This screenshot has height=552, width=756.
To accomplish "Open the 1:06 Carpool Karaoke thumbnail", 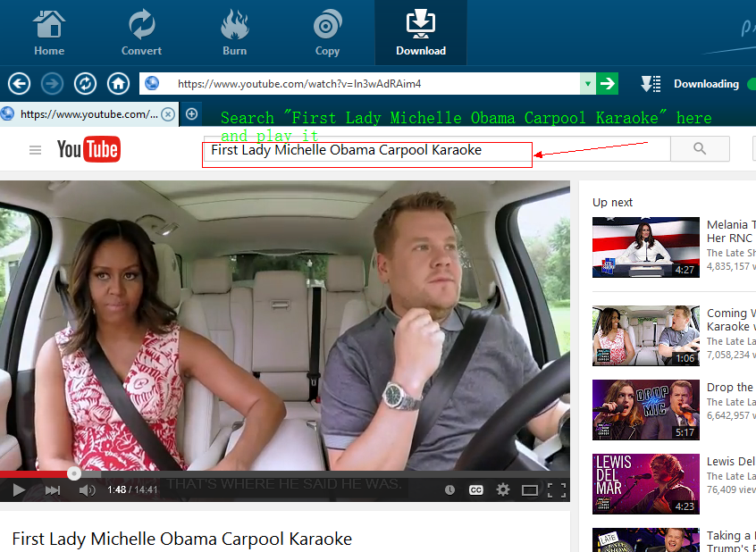I will tap(645, 336).
